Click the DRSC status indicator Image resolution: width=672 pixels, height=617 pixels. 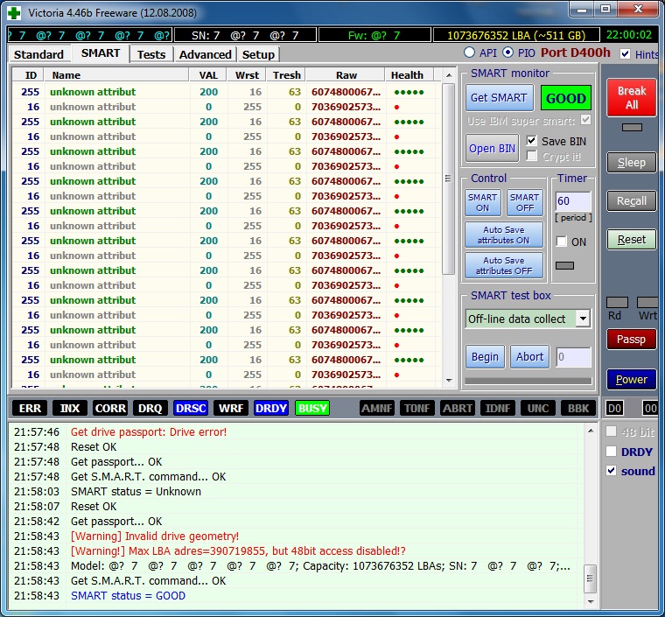192,408
